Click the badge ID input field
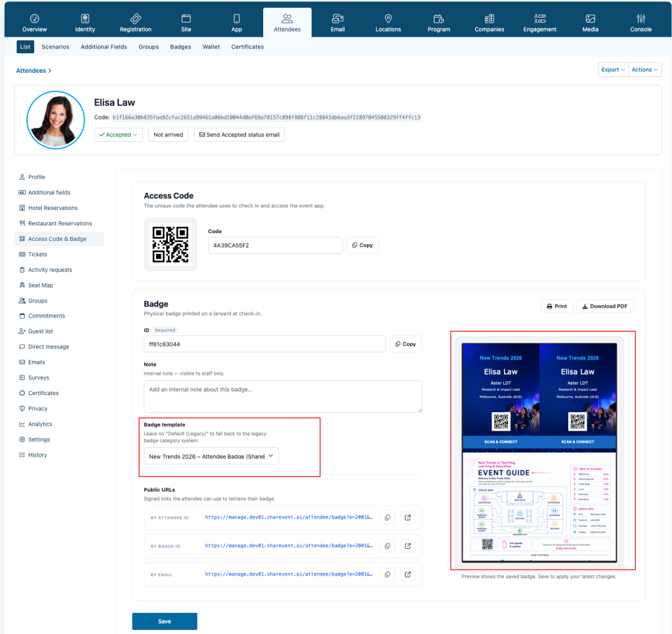Screen dimensions: 672x634 264,344
